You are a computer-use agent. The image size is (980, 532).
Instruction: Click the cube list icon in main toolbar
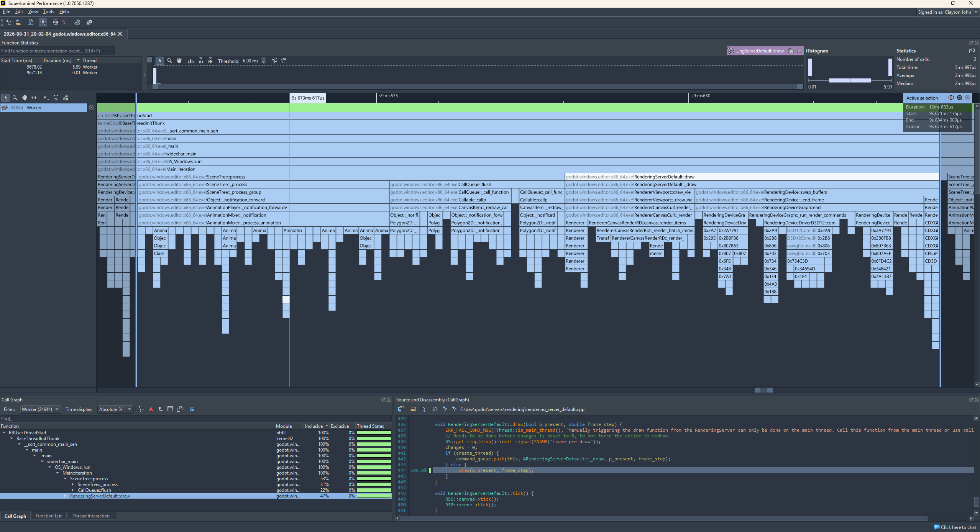(x=89, y=22)
